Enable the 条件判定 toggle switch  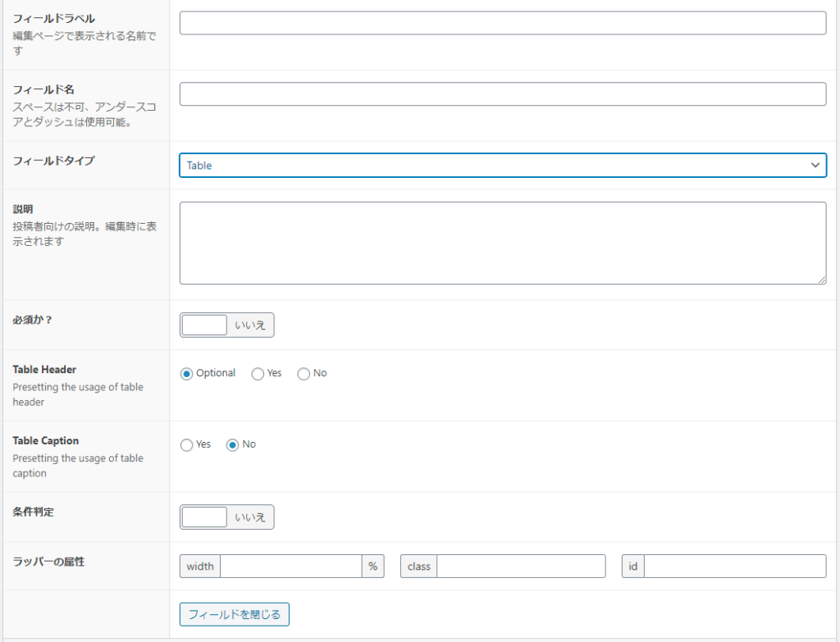pos(204,517)
